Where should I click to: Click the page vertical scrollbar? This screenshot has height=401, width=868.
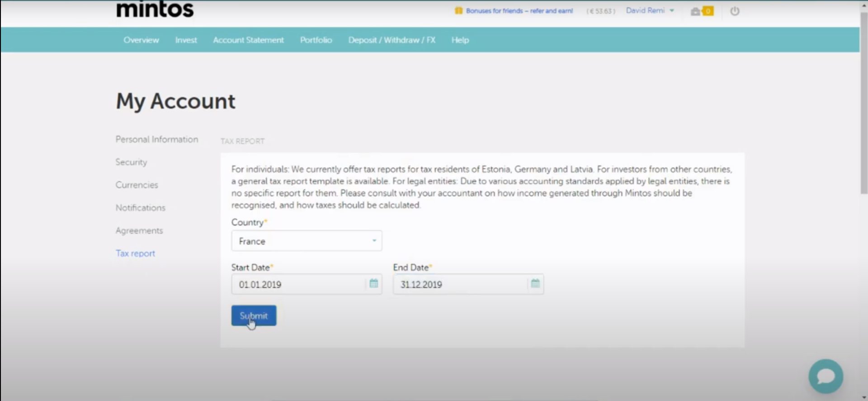click(x=863, y=104)
